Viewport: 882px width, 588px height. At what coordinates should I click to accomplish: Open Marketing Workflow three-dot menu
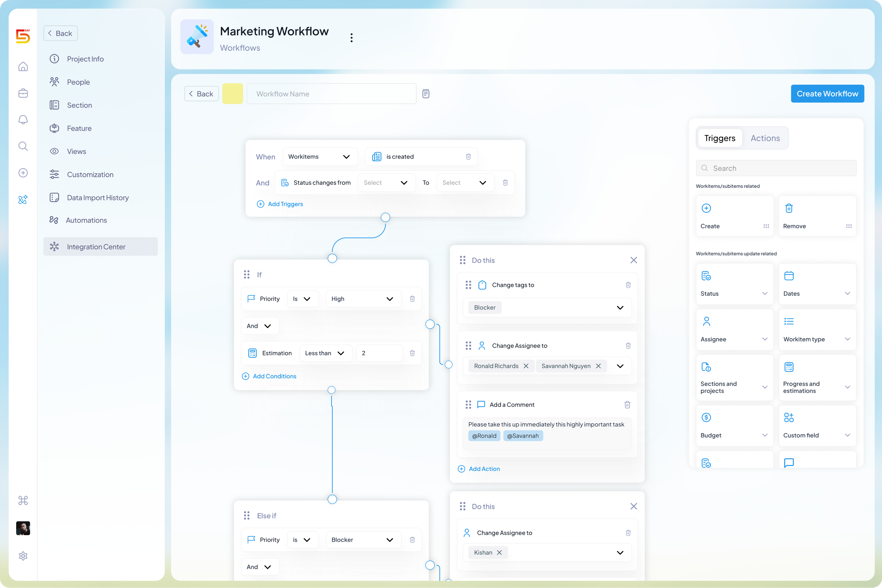click(x=351, y=37)
